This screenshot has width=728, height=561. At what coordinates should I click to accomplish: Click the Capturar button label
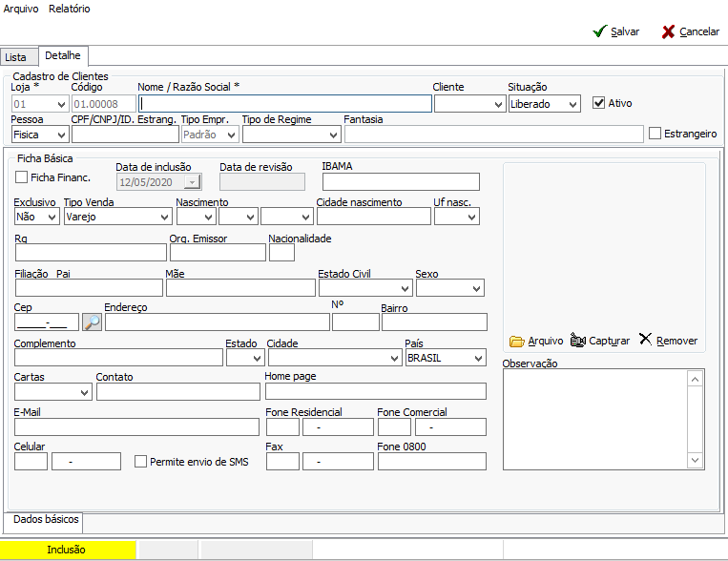[609, 341]
